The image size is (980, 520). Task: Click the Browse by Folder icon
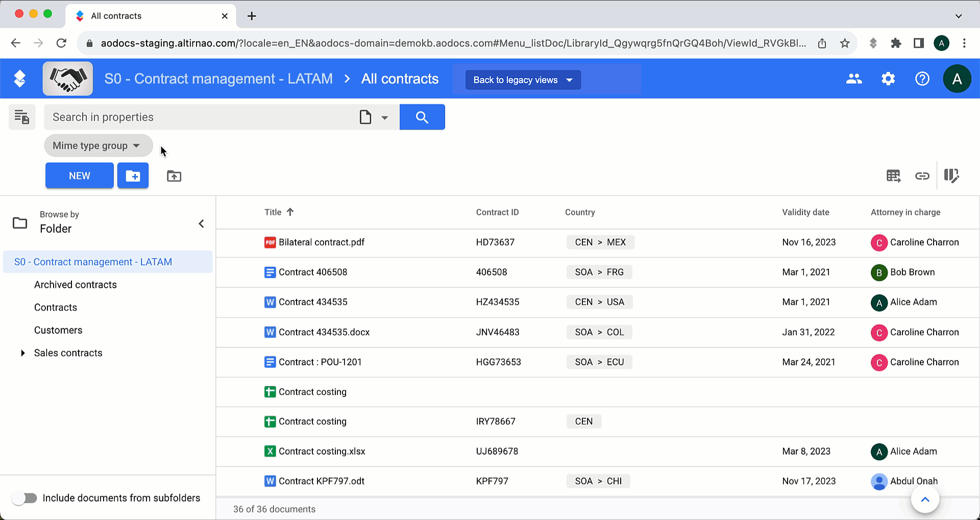[x=20, y=223]
